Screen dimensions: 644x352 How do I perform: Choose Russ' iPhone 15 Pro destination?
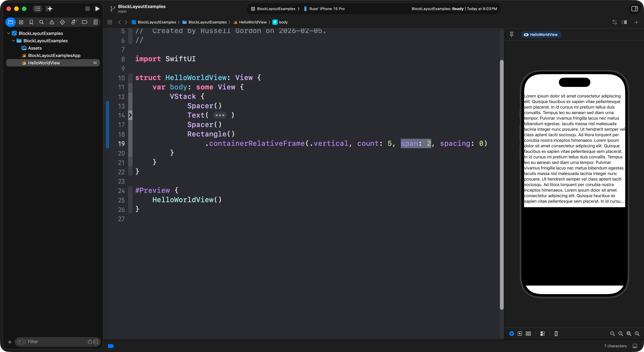point(327,9)
